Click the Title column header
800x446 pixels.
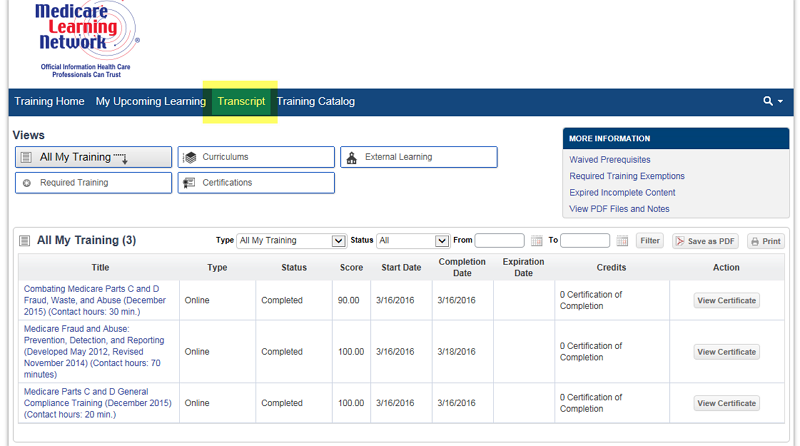pos(100,267)
